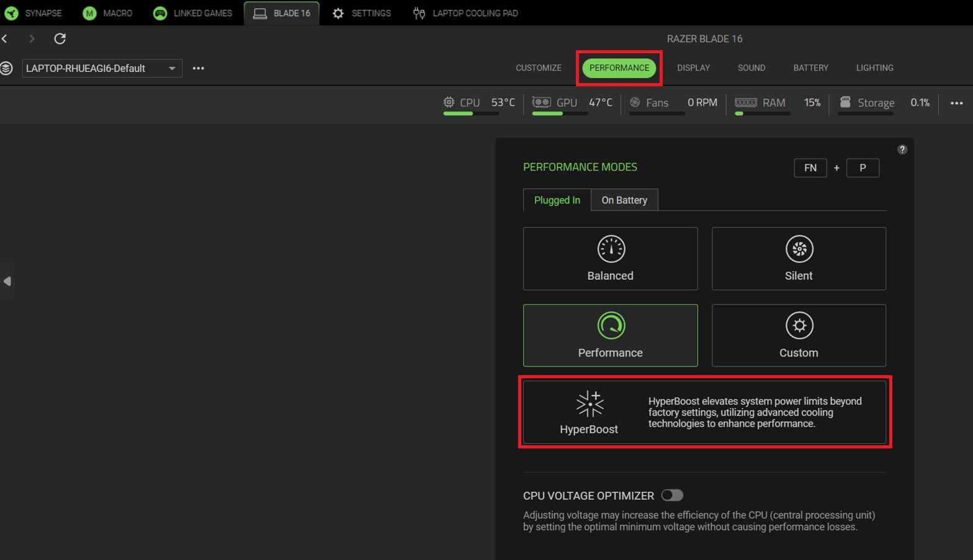Select the Performance mode tile
Viewport: 973px width, 560px height.
point(610,336)
